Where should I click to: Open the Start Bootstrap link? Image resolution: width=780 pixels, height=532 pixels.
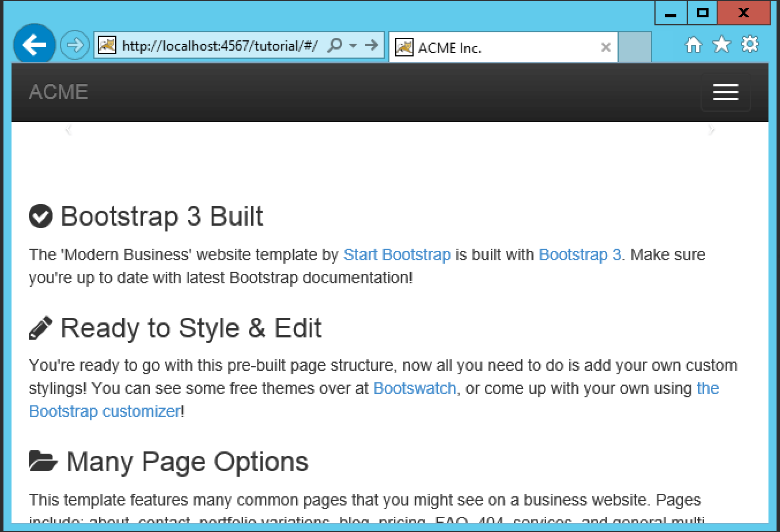pos(397,254)
